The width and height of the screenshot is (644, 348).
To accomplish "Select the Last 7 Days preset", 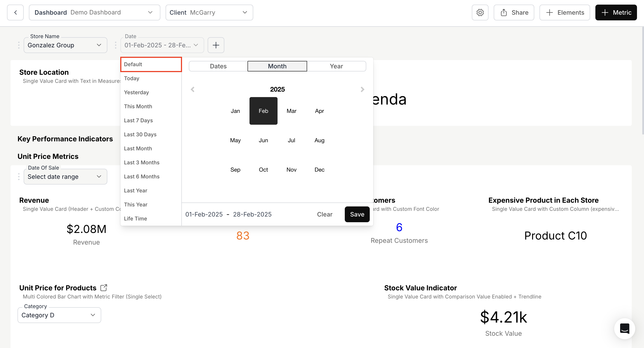I will point(138,120).
